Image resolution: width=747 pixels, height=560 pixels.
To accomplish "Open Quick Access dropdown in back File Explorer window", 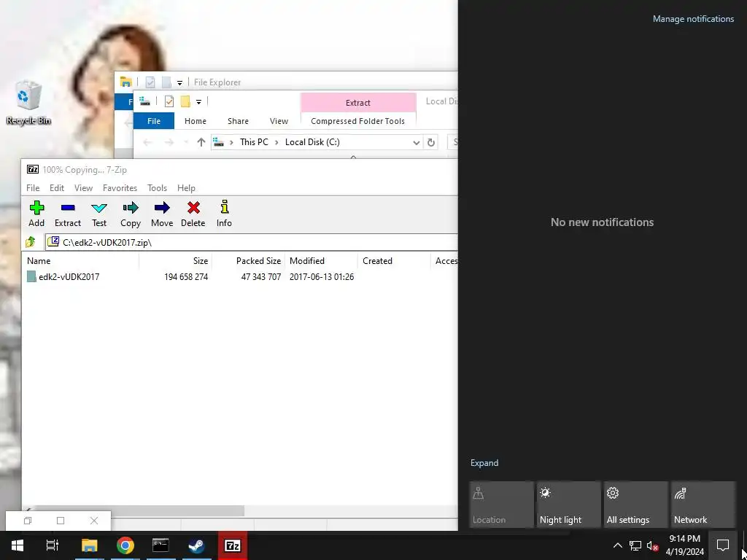I will [179, 82].
